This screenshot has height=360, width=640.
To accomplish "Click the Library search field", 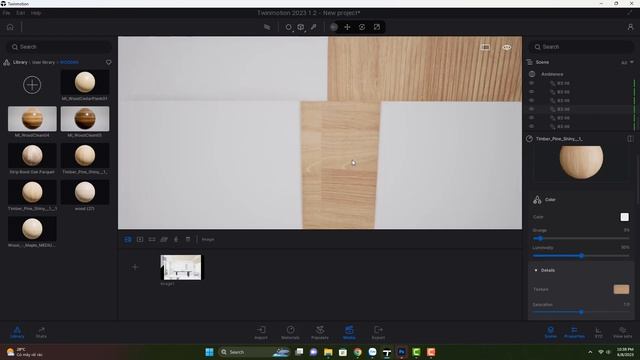I will click(x=59, y=47).
